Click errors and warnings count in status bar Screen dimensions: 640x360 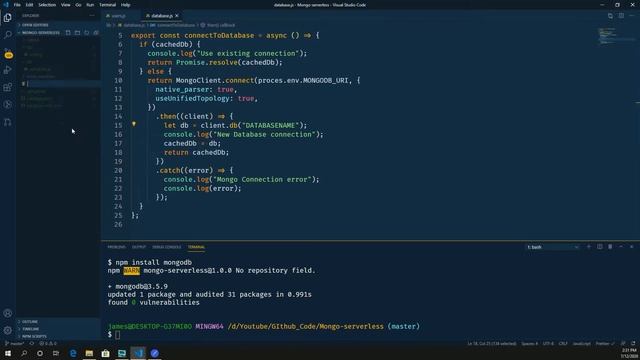tap(48, 344)
